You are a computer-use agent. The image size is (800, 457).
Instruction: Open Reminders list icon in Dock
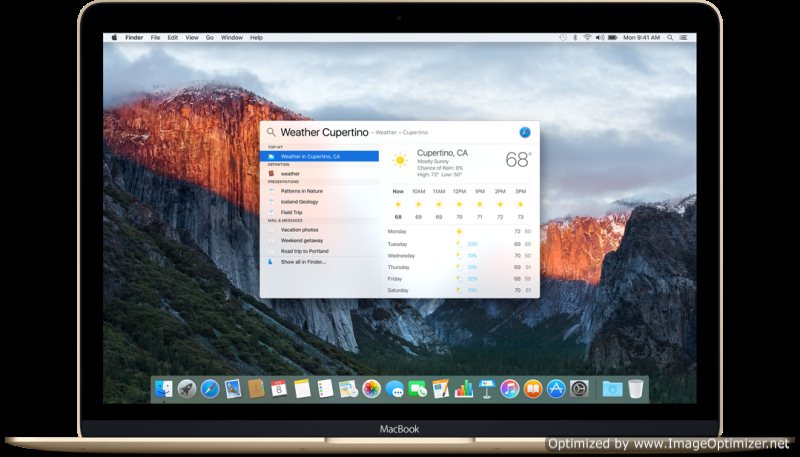pos(325,389)
